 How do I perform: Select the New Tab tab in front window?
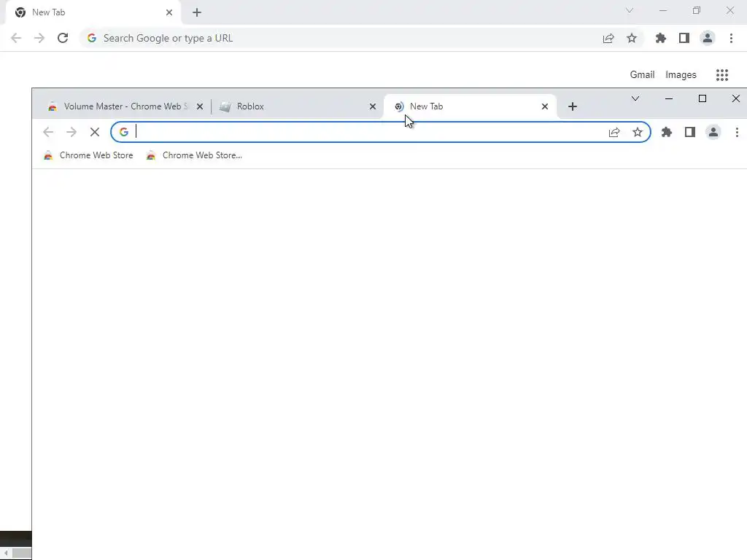pyautogui.click(x=469, y=106)
